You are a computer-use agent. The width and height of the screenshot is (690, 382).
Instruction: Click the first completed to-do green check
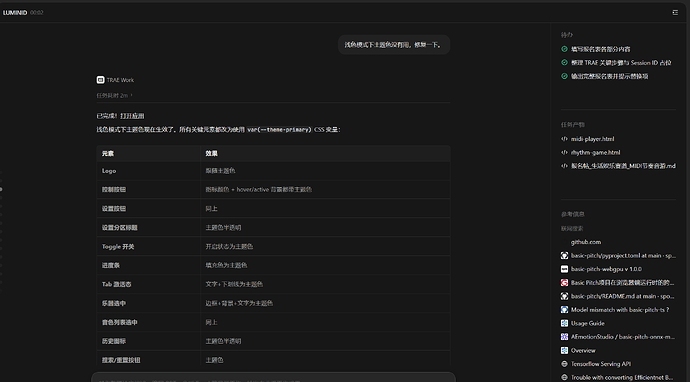click(564, 49)
